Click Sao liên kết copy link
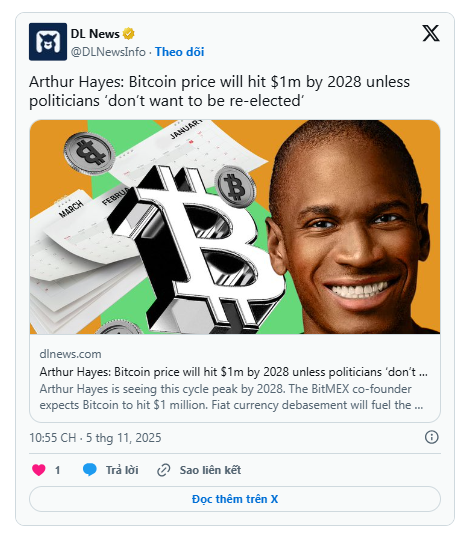This screenshot has width=467, height=540. click(210, 470)
